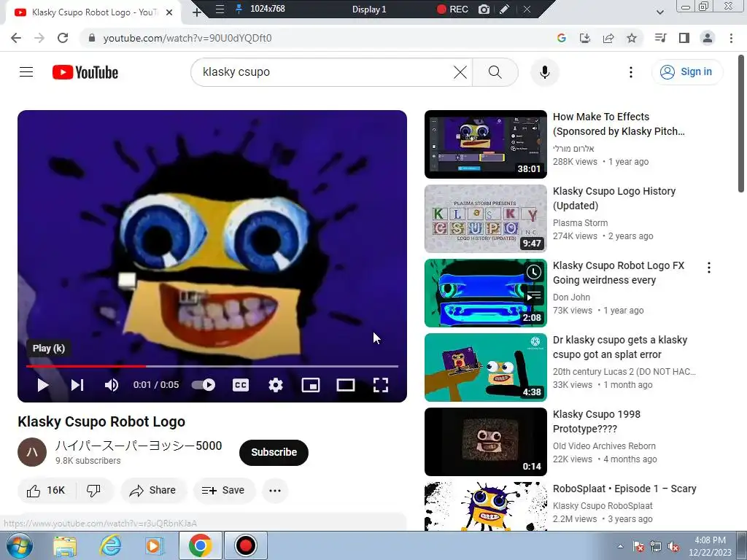Stop recording with REC button

point(452,9)
